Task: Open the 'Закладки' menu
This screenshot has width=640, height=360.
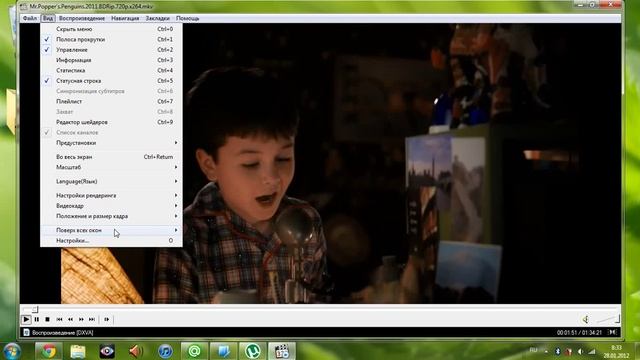Action: tap(158, 18)
